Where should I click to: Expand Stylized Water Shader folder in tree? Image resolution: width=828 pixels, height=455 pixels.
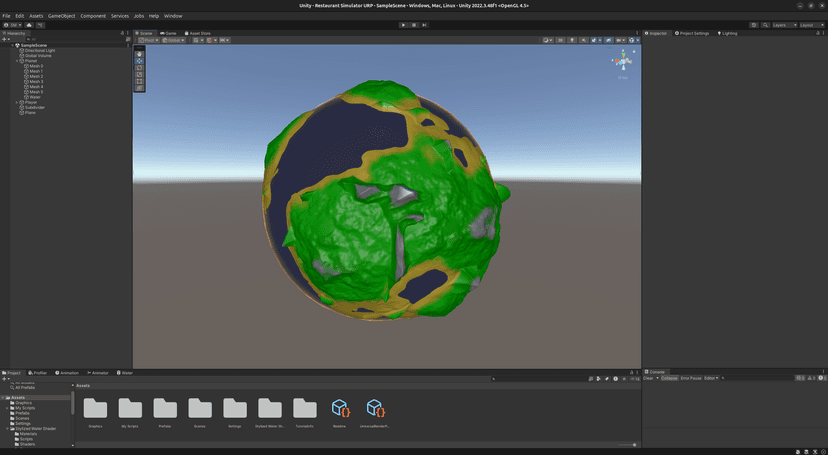click(x=8, y=429)
